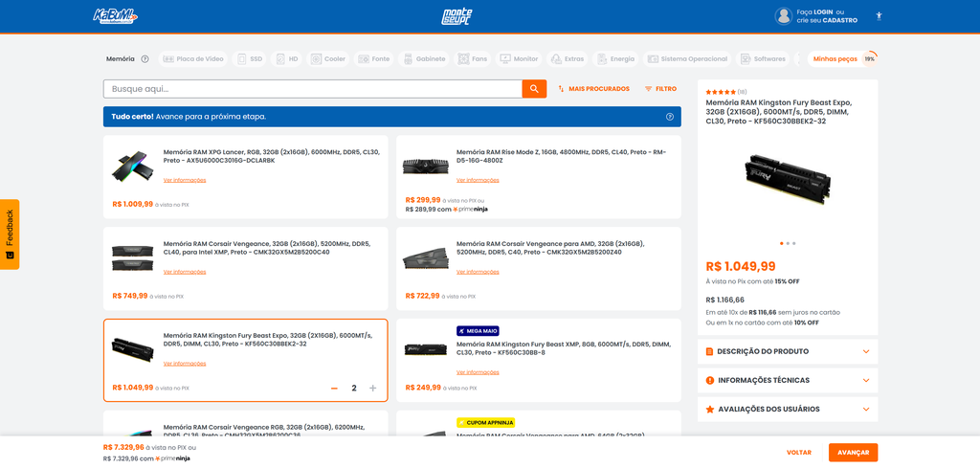Click the R$ 7.329,96 total price
The height and width of the screenshot is (468, 980).
click(123, 447)
